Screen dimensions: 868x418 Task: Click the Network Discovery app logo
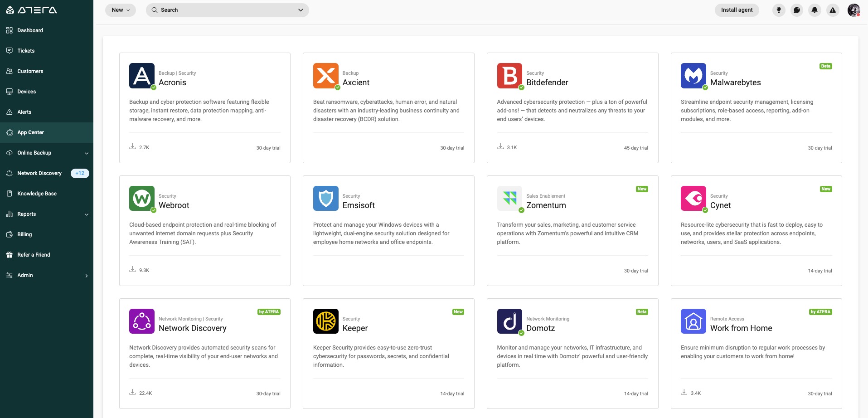coord(142,321)
